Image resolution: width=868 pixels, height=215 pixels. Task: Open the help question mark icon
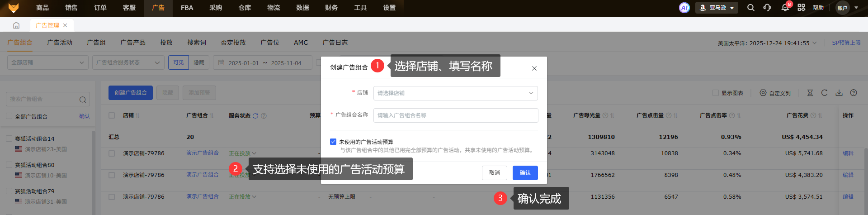[x=854, y=93]
